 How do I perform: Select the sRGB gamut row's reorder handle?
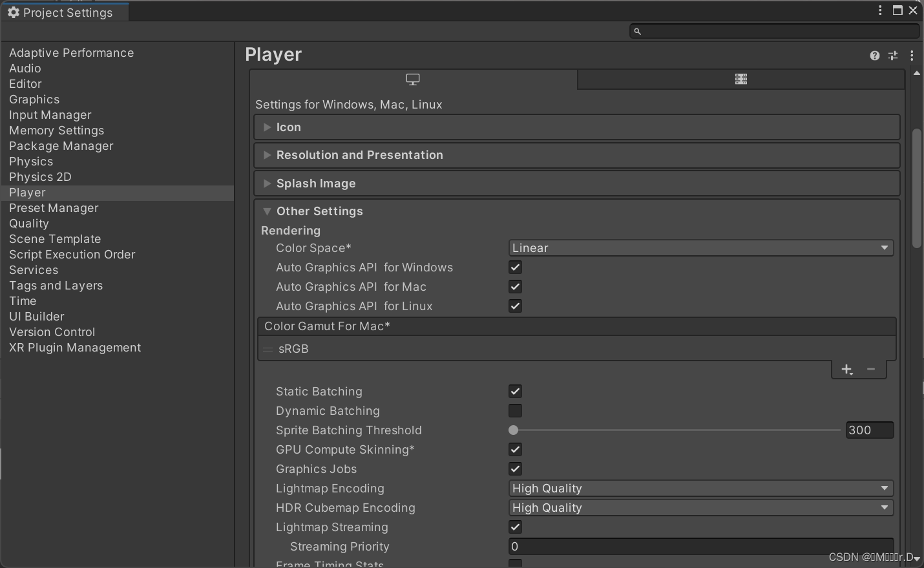click(268, 349)
